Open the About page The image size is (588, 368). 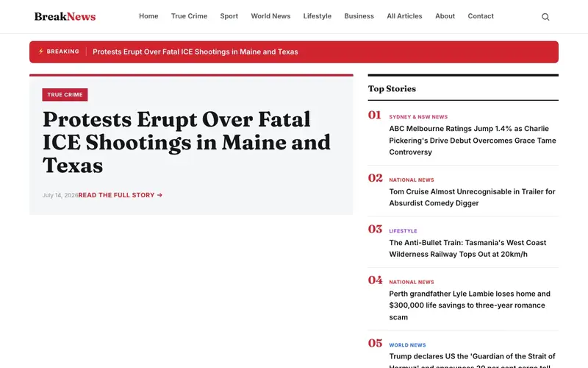tap(445, 16)
